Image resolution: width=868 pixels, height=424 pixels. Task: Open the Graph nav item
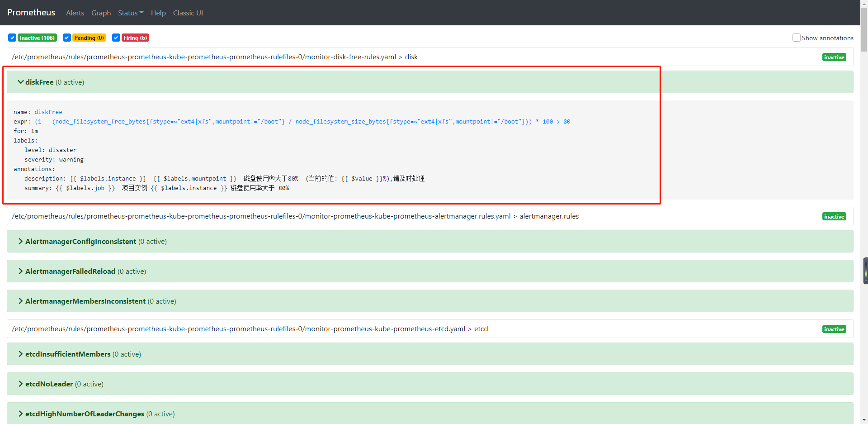[x=101, y=13]
